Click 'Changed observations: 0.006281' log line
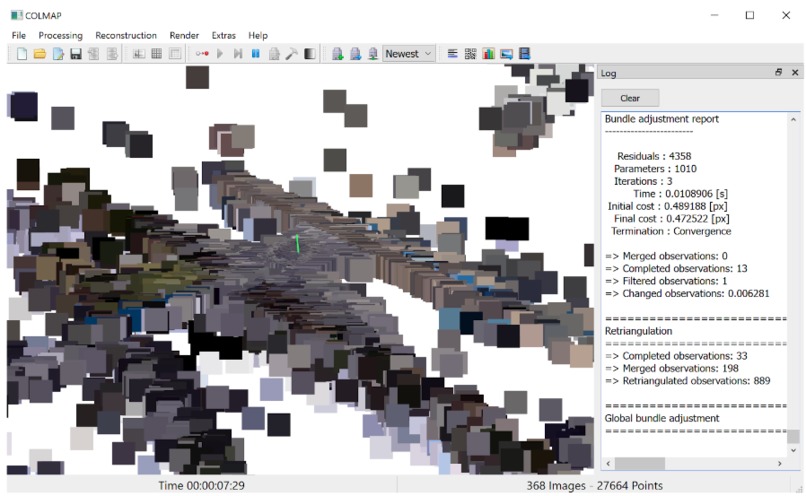806x496 pixels. click(x=687, y=293)
